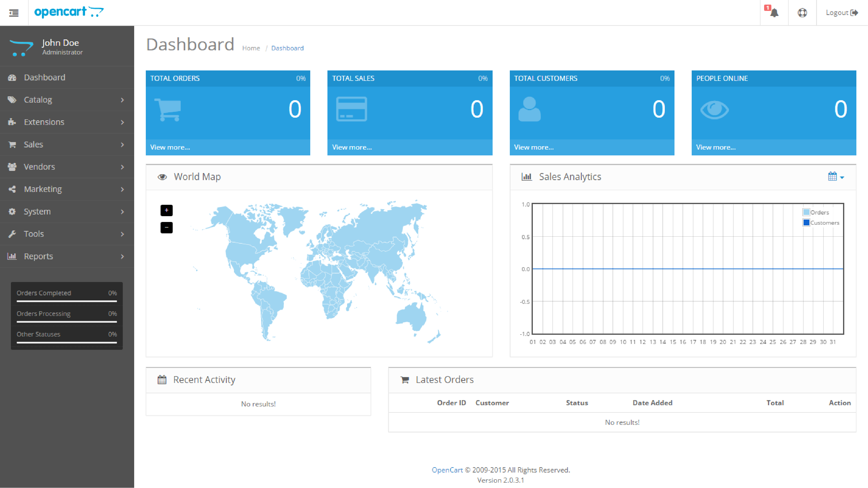Collapse the sidebar using hamburger icon
This screenshot has width=868, height=488.
pos(14,12)
